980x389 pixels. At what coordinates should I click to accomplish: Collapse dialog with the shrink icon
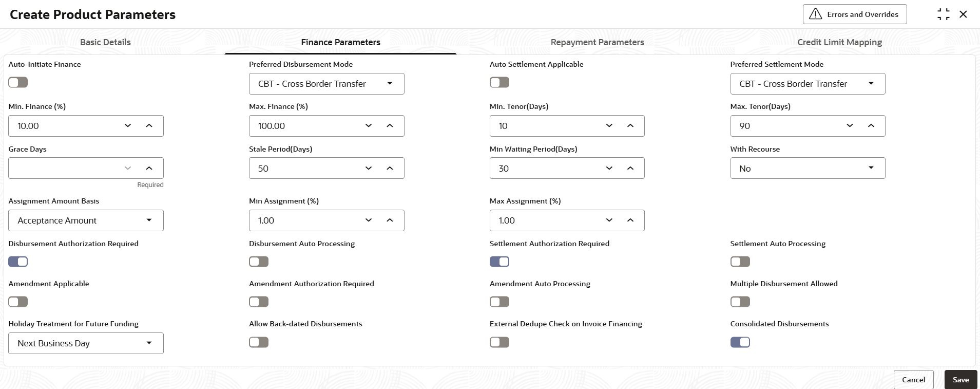(x=943, y=14)
